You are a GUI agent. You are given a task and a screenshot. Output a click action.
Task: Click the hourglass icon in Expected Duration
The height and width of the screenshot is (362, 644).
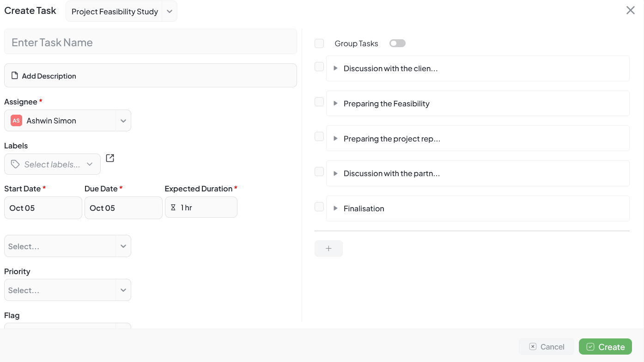173,207
